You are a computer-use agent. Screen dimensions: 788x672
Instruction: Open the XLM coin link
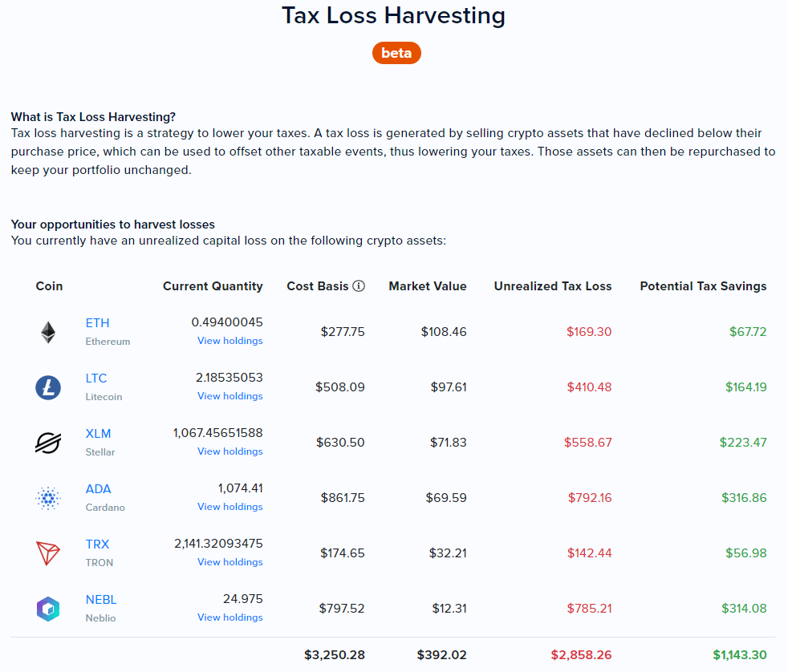click(98, 434)
